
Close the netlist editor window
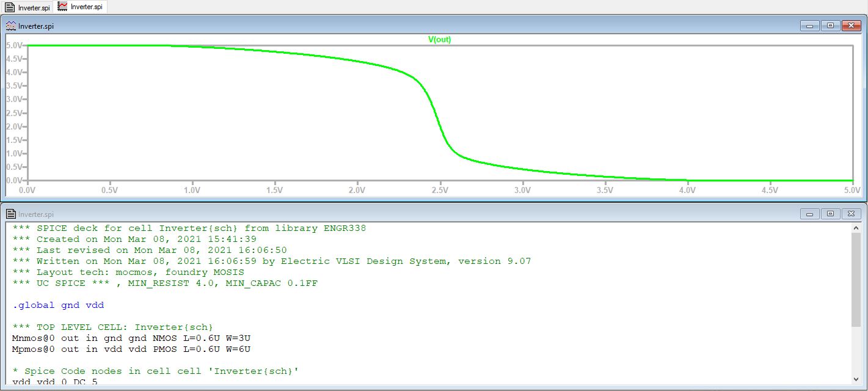(x=851, y=214)
